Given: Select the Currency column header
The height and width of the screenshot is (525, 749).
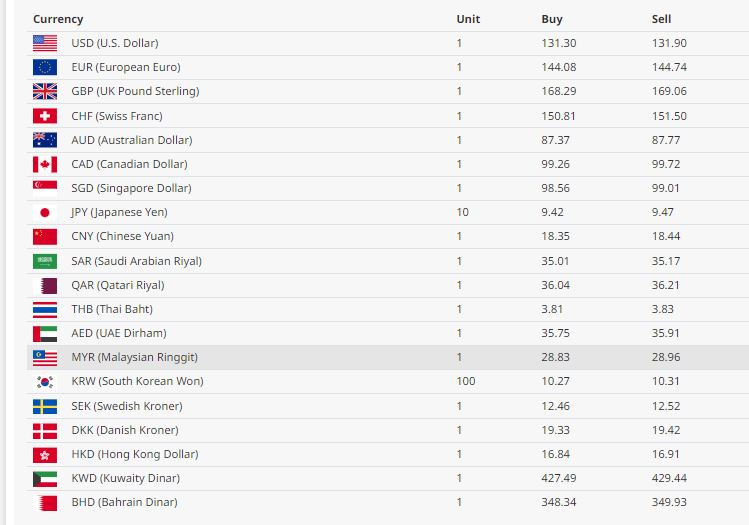Looking at the screenshot, I should [58, 19].
